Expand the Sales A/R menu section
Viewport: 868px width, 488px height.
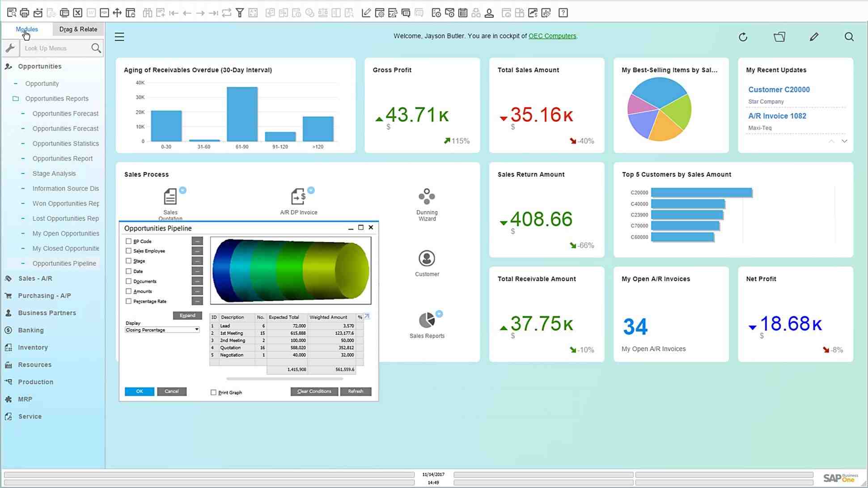tap(35, 278)
